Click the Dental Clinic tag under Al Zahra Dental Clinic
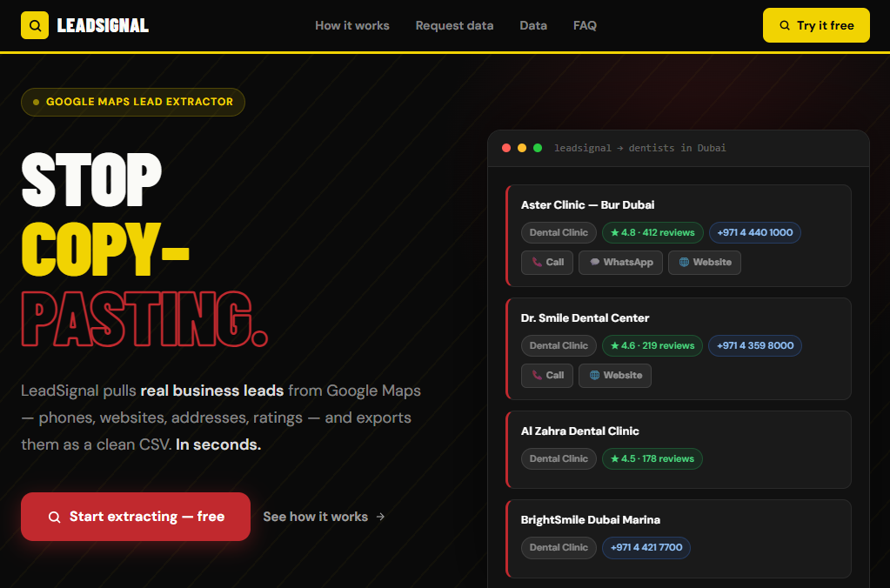The image size is (890, 588). tap(559, 458)
